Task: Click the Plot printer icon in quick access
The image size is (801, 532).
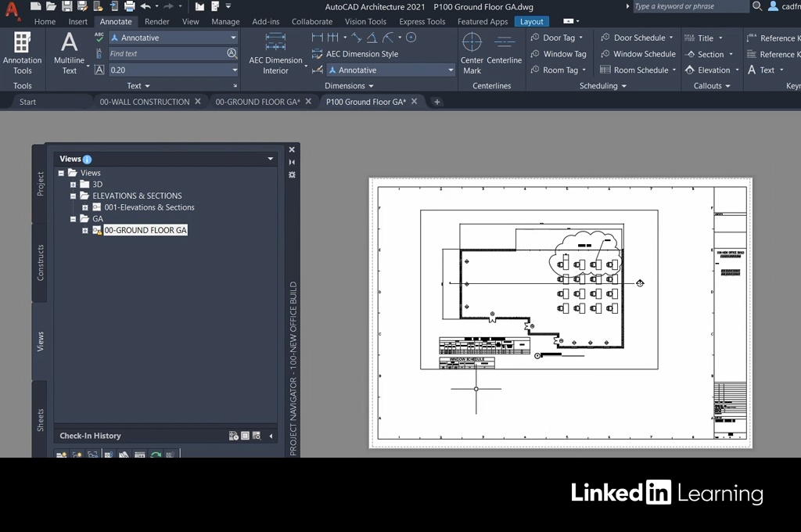Action: click(128, 6)
